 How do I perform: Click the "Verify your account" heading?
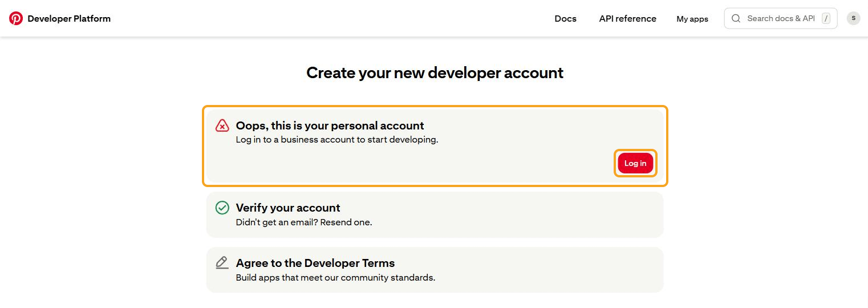[x=288, y=208]
